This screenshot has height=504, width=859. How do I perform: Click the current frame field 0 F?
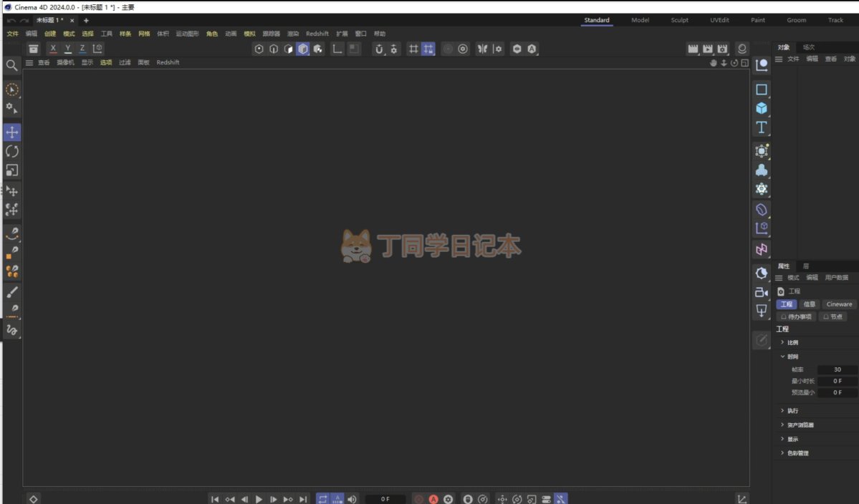pos(385,499)
